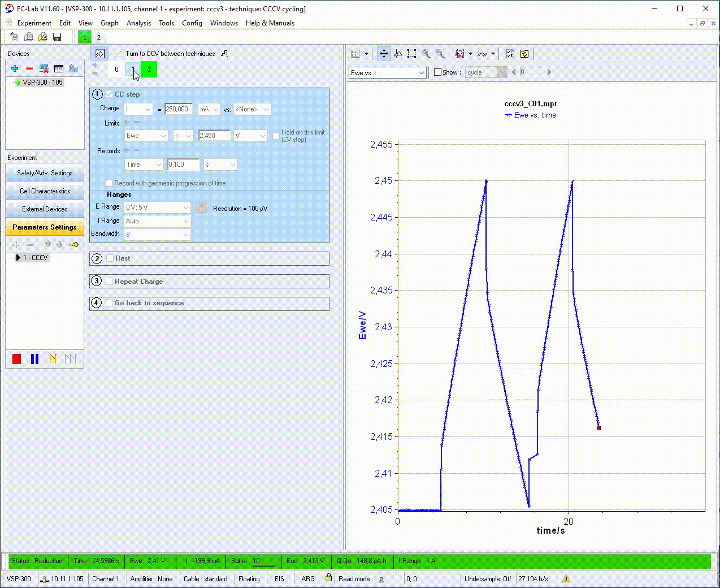Click the Cell Characteristics button
Viewport: 720px width, 588px height.
(45, 191)
